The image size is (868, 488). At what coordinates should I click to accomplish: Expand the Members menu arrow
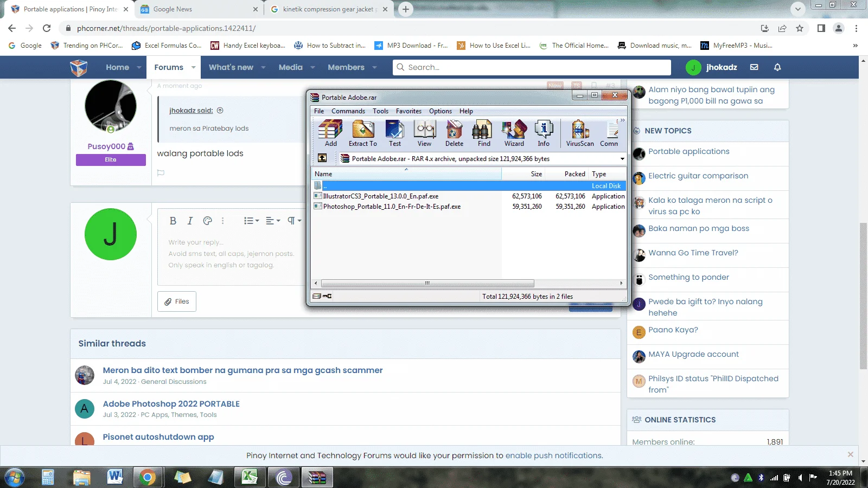(374, 67)
